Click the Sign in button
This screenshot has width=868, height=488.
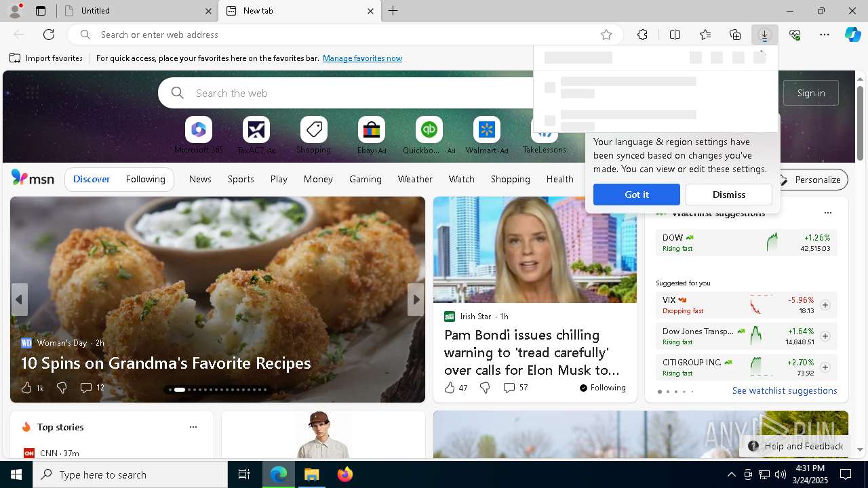(x=811, y=93)
